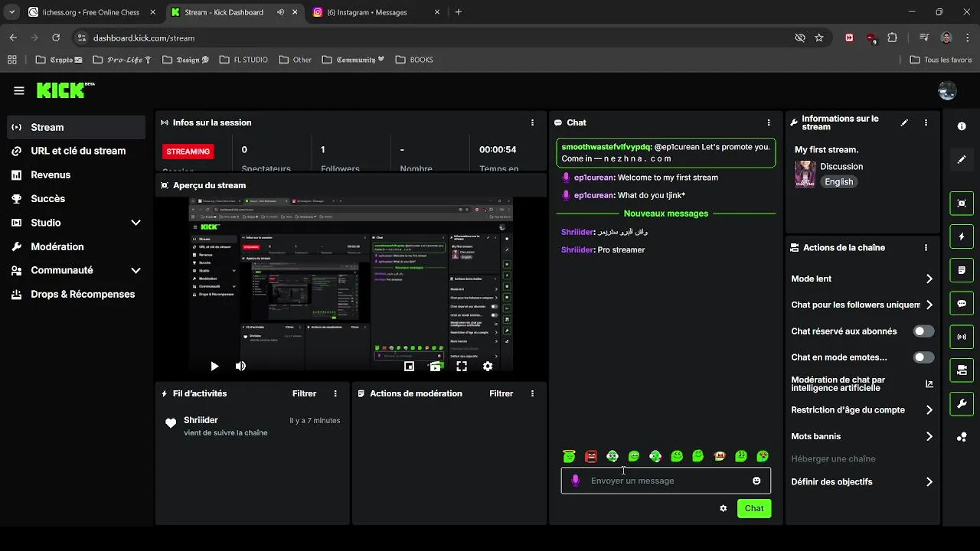Screen dimensions: 980x551
Task: Open URL et clé du stream
Action: [76, 151]
